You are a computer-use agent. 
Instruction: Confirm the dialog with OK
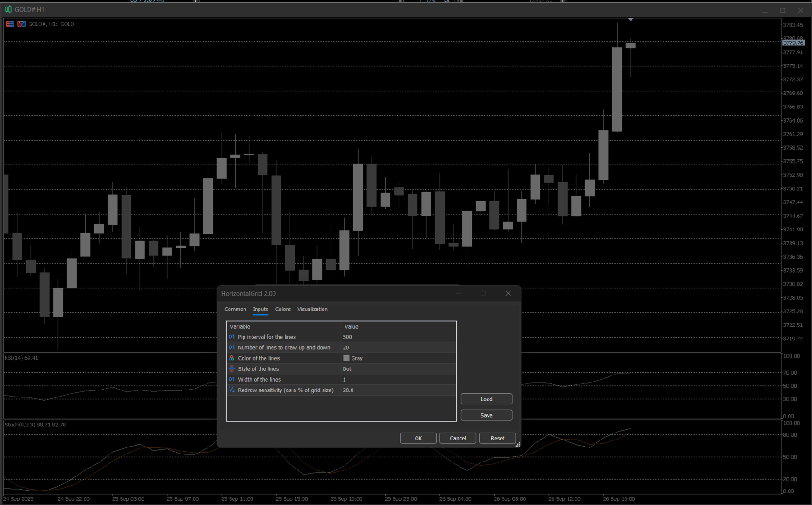[418, 438]
